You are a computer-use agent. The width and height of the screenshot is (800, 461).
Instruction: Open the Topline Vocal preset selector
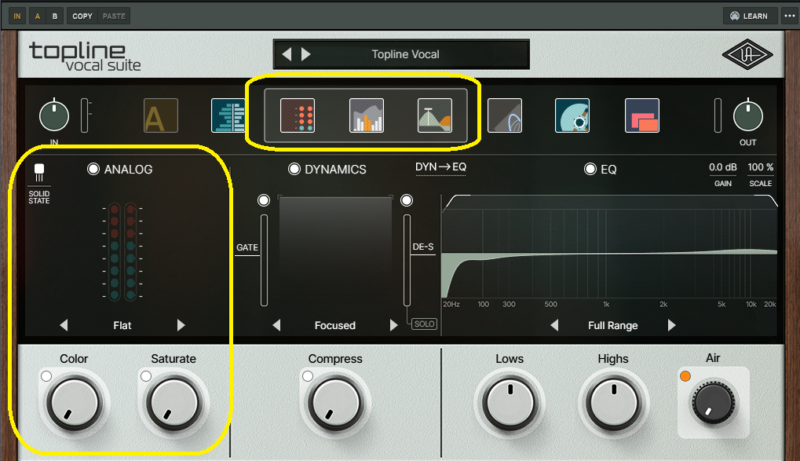405,54
